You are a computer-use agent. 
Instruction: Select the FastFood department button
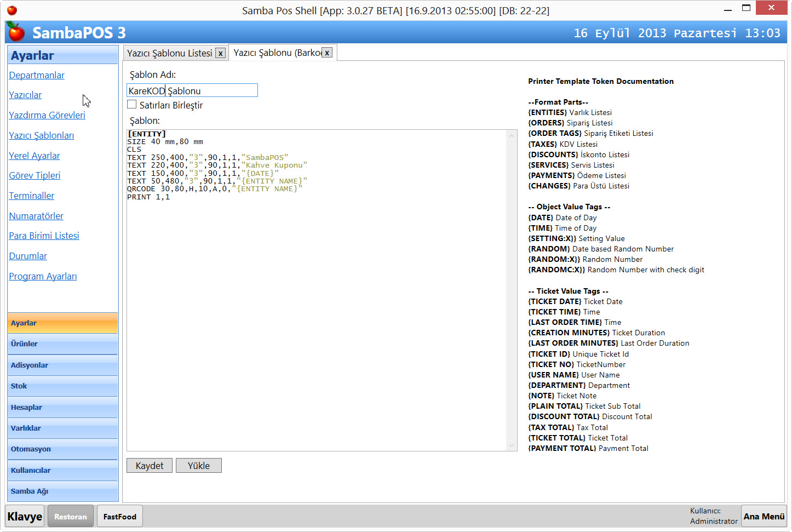tap(119, 517)
